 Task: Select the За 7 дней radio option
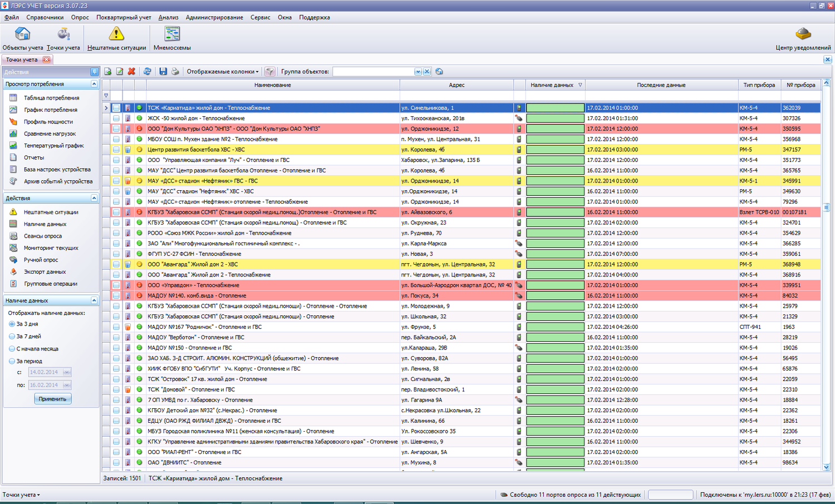(12, 337)
